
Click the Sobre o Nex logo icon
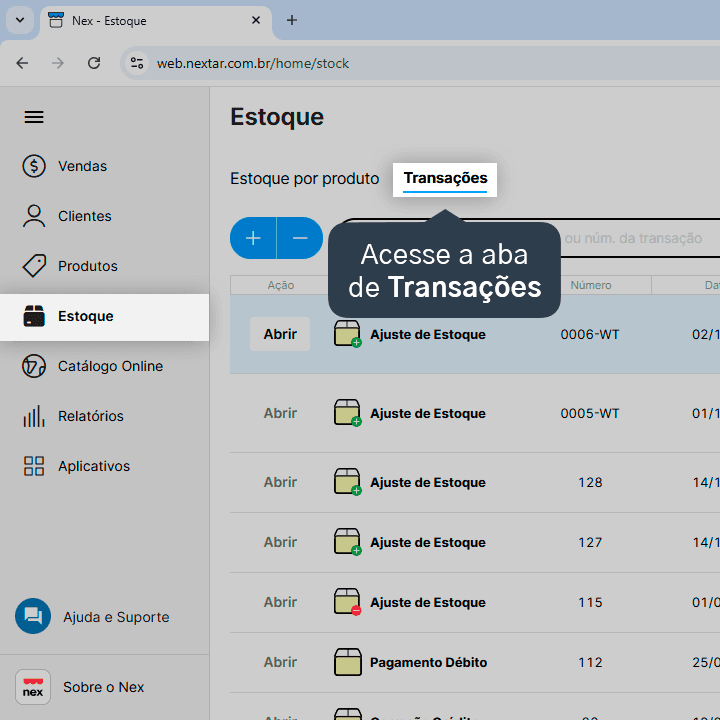[33, 687]
